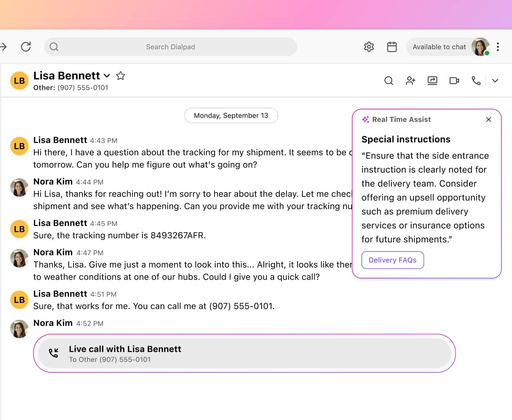
Task: Star the Lisa Bennett conversation
Action: tap(121, 75)
